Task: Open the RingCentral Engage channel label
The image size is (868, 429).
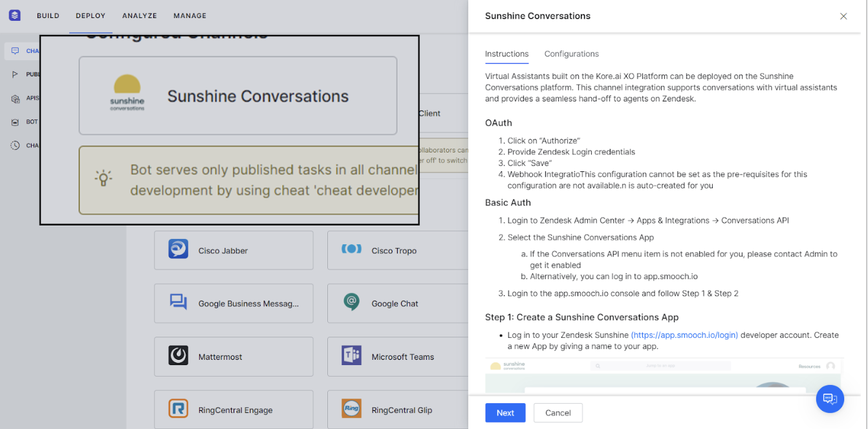Action: [x=235, y=410]
